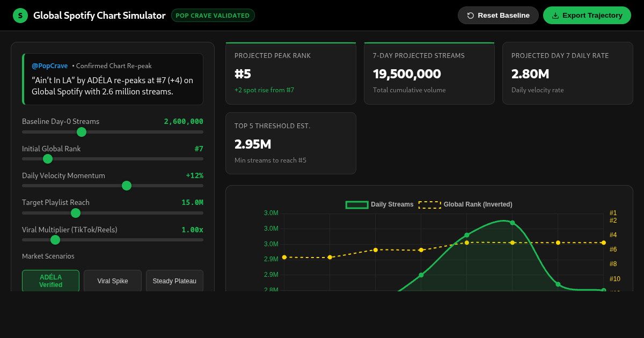The height and width of the screenshot is (338, 644).
Task: Export the trajectory data
Action: [x=587, y=16]
